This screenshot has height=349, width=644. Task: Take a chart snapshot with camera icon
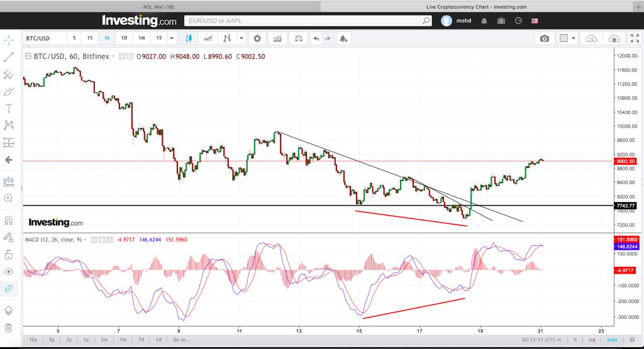[x=544, y=38]
